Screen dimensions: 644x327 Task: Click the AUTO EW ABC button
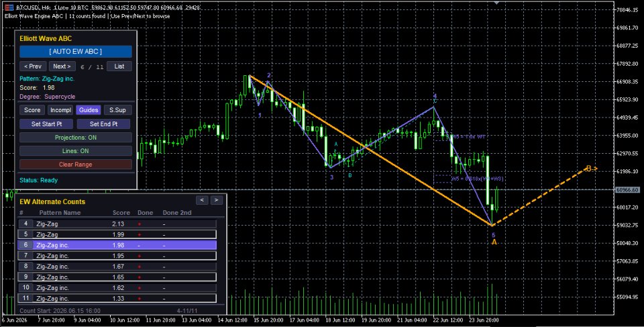click(x=76, y=52)
